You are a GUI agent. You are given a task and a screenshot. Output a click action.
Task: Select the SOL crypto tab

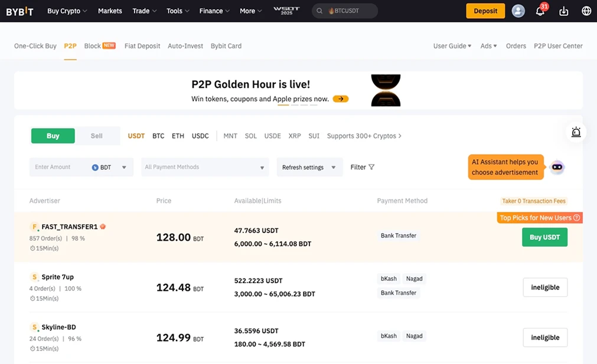[x=250, y=136]
